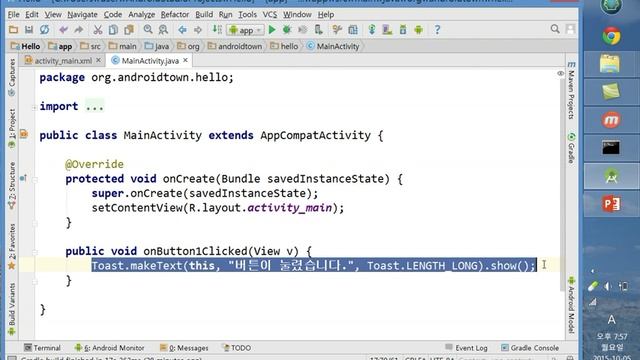Click the androidtown breadcrumb folder
Viewport: 640px width, 360px height.
(235, 46)
